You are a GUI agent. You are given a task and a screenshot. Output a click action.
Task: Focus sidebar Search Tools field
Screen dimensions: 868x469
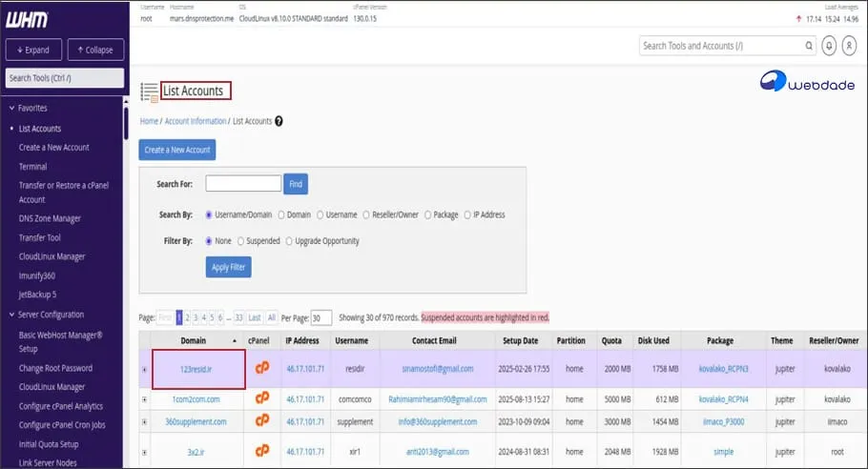pyautogui.click(x=64, y=78)
